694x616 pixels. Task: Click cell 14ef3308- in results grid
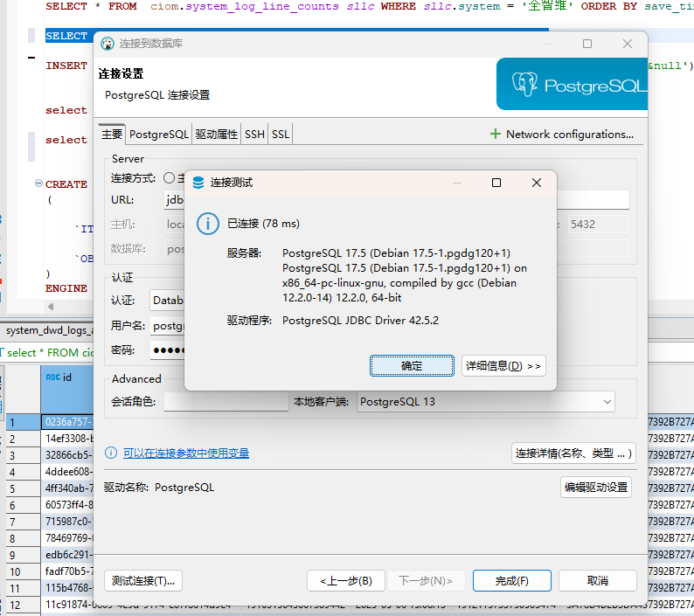tap(67, 439)
